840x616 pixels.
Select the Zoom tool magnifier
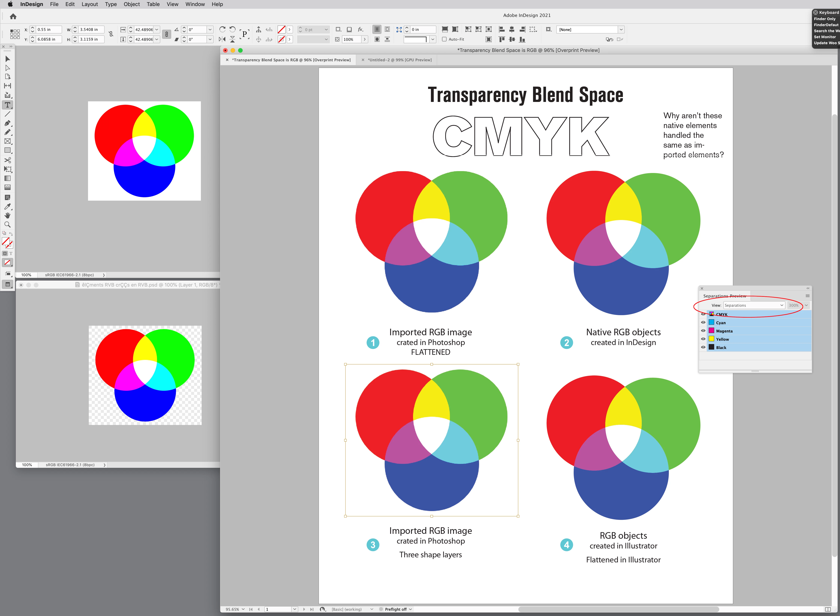coord(8,225)
